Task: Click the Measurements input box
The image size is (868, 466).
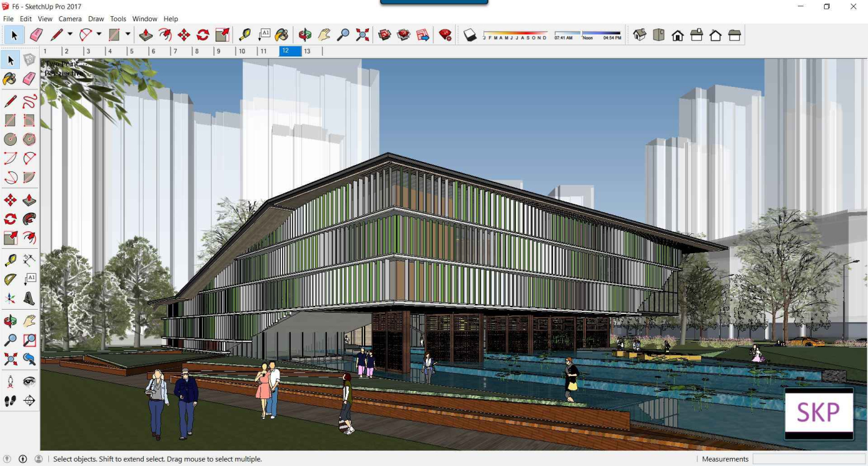Action: click(808, 459)
